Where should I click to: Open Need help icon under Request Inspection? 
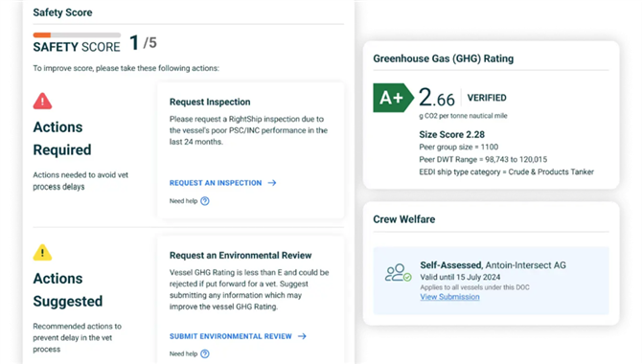(205, 200)
